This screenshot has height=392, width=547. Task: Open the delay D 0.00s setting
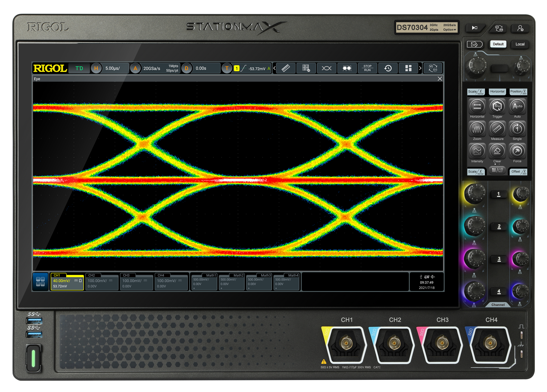pos(201,68)
